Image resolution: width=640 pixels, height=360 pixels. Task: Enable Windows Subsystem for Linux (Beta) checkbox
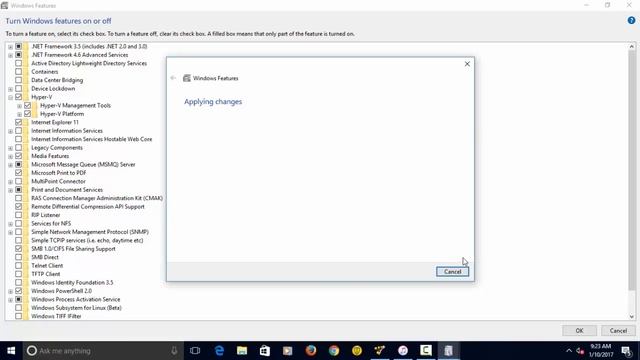point(18,308)
